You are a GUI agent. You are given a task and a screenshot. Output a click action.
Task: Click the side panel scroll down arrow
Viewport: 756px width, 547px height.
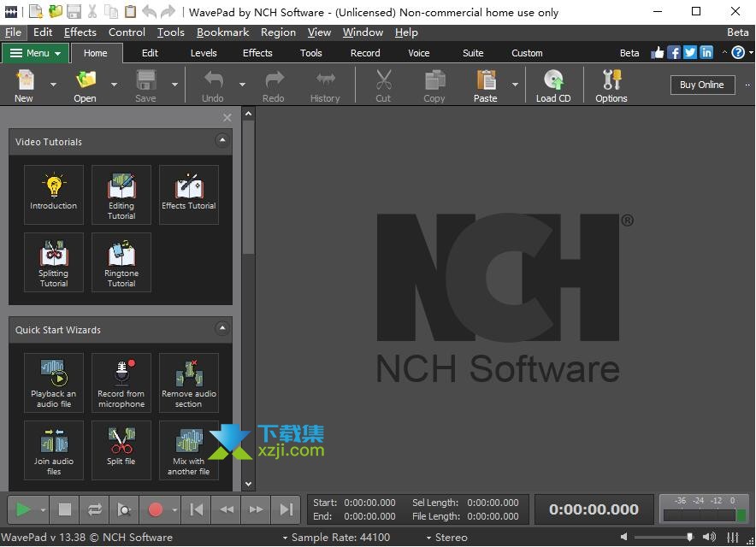[248, 484]
